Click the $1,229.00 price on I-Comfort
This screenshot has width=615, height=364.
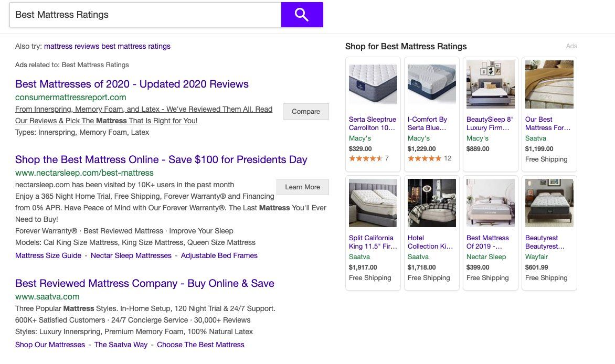tap(422, 149)
